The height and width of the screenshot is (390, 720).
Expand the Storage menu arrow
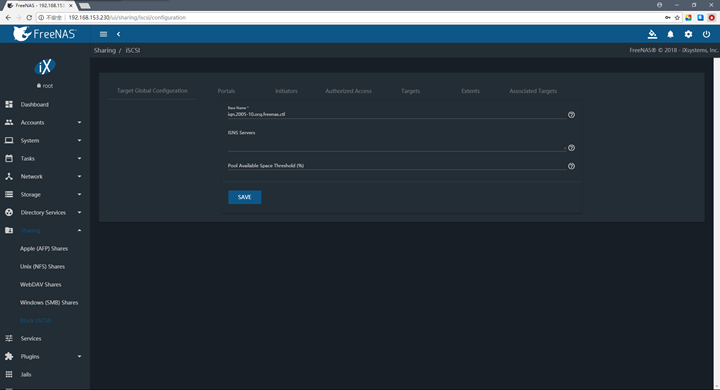click(79, 194)
